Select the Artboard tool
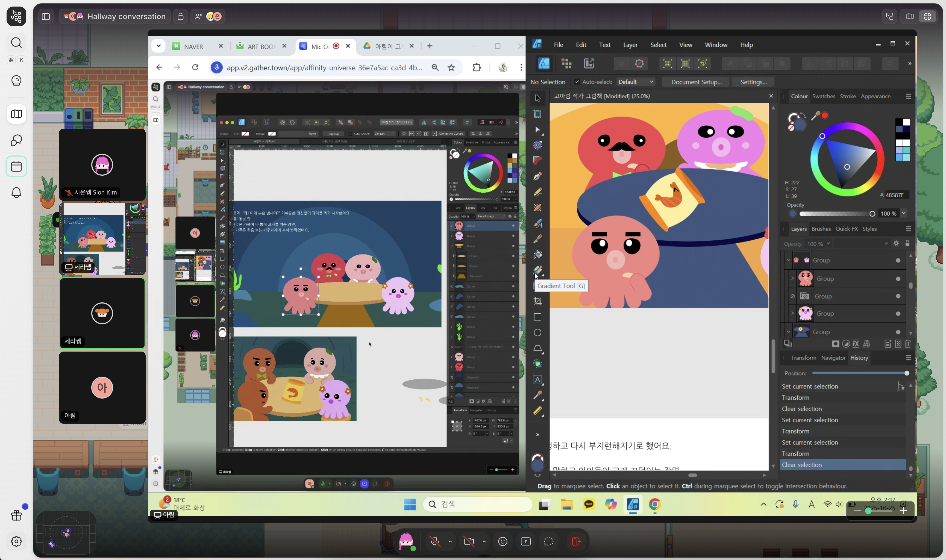This screenshot has width=946, height=560. point(537,114)
